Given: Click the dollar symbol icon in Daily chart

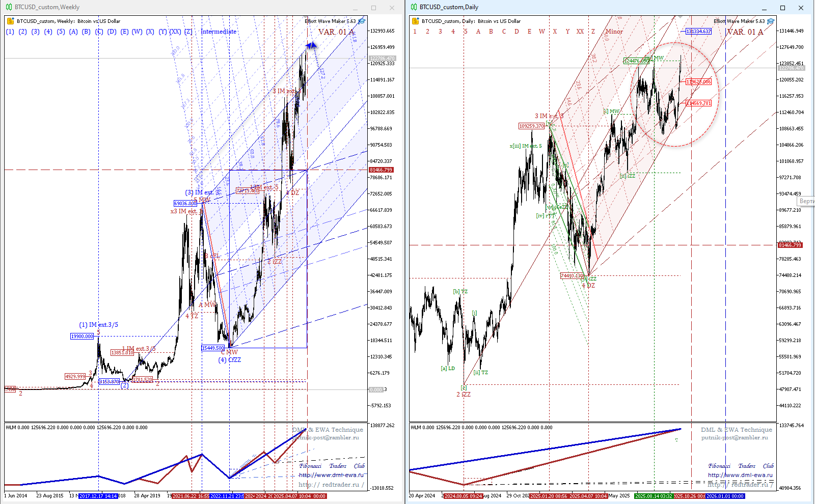Looking at the screenshot, I should click(x=416, y=21).
